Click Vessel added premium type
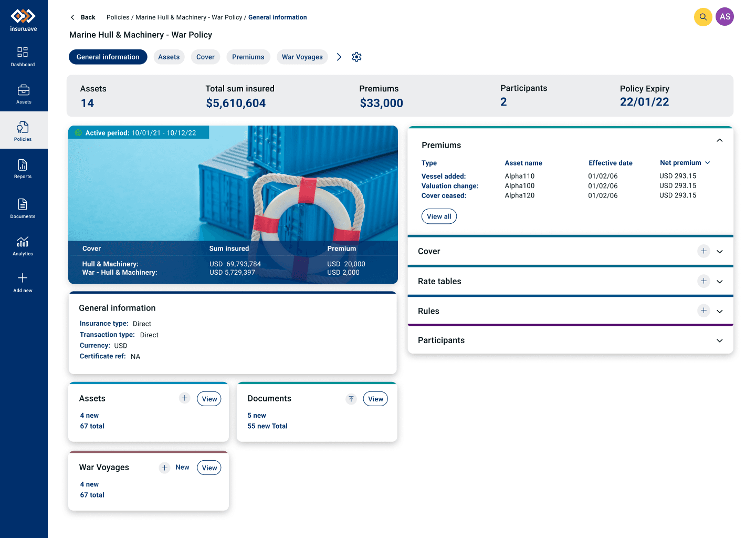This screenshot has height=538, width=756. coord(444,176)
